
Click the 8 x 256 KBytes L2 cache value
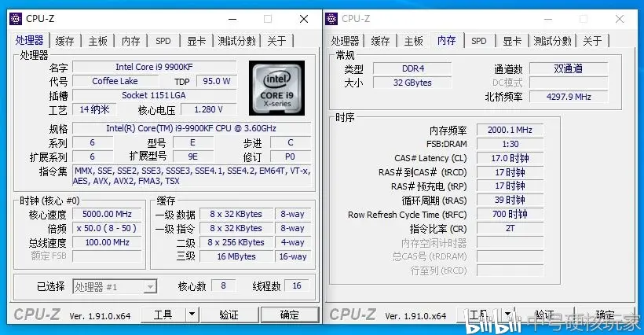(x=236, y=242)
